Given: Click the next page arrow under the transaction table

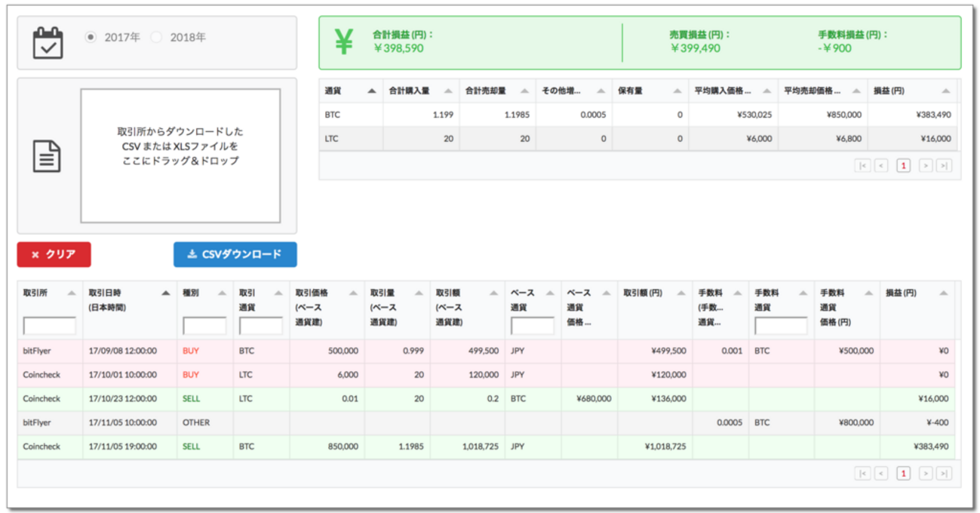Looking at the screenshot, I should point(926,473).
